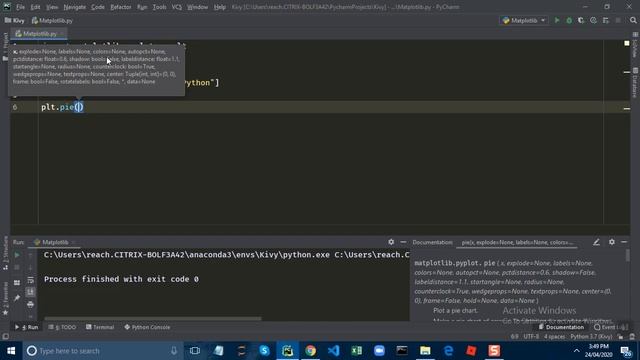Open the Edit menu

pyautogui.click(x=36, y=7)
